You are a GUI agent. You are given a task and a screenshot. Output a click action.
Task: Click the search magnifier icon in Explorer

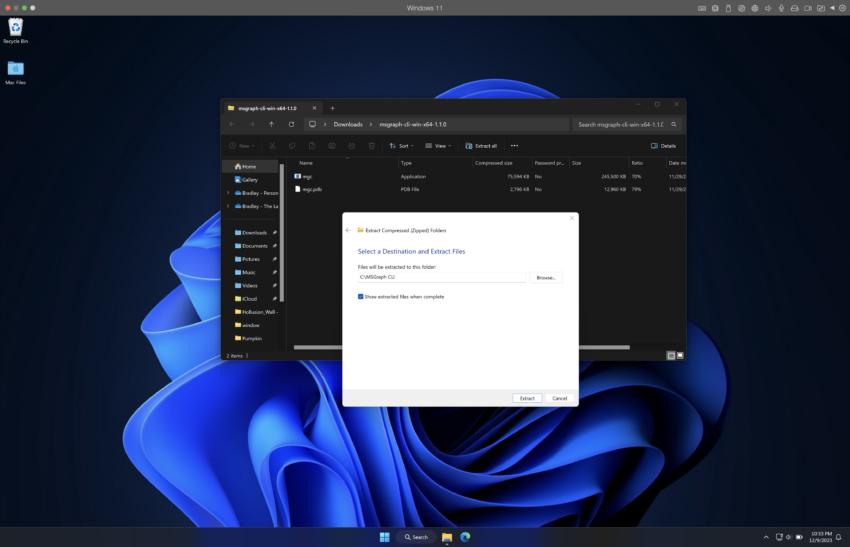[674, 124]
